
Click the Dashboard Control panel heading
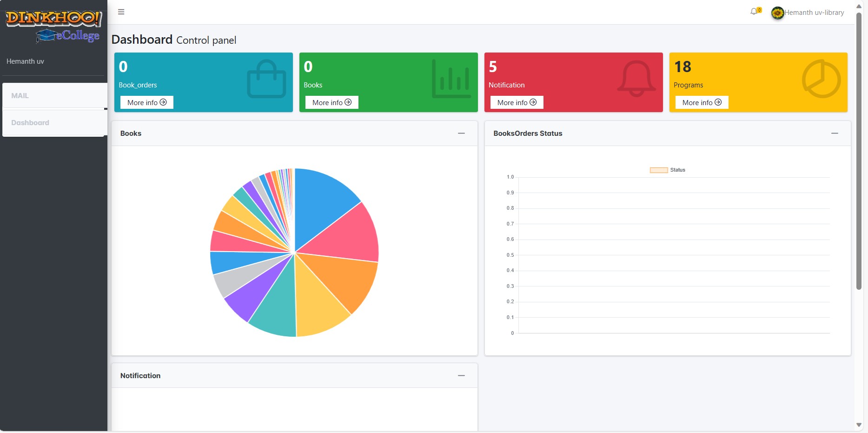[174, 40]
